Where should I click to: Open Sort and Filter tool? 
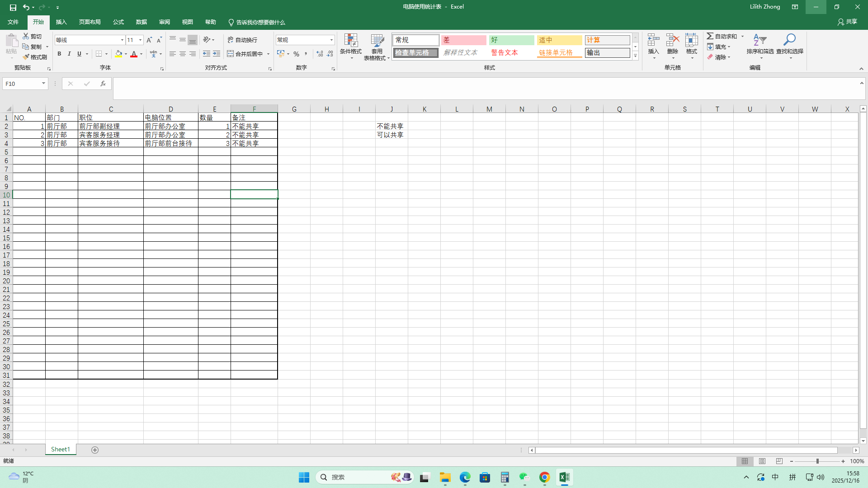(x=760, y=41)
